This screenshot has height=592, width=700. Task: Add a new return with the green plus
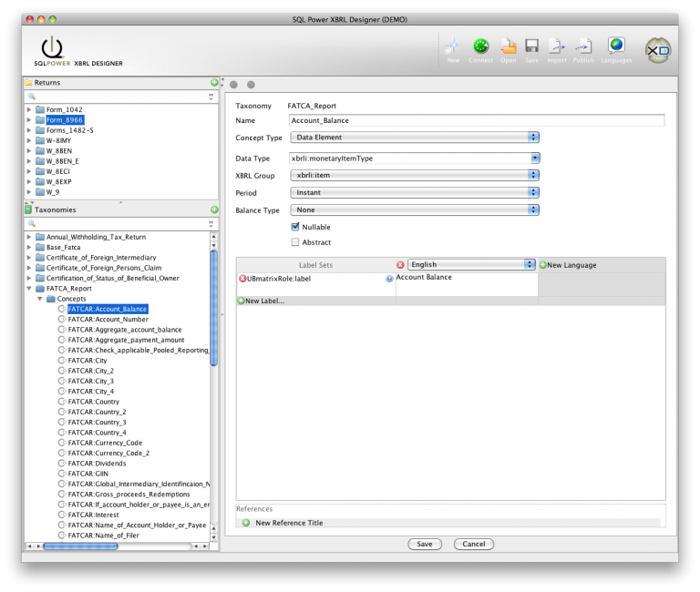coord(214,82)
